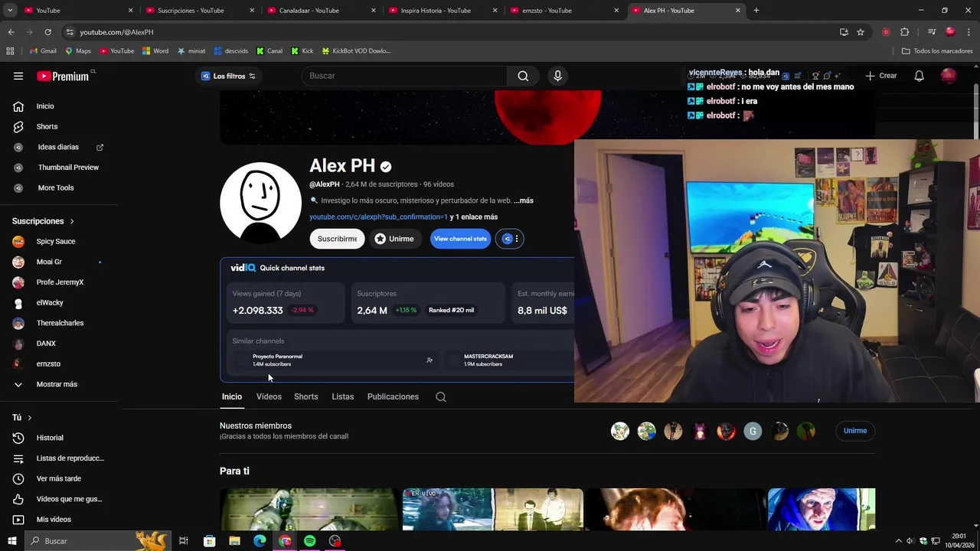
Task: Show hidden system tray icons
Action: click(899, 541)
